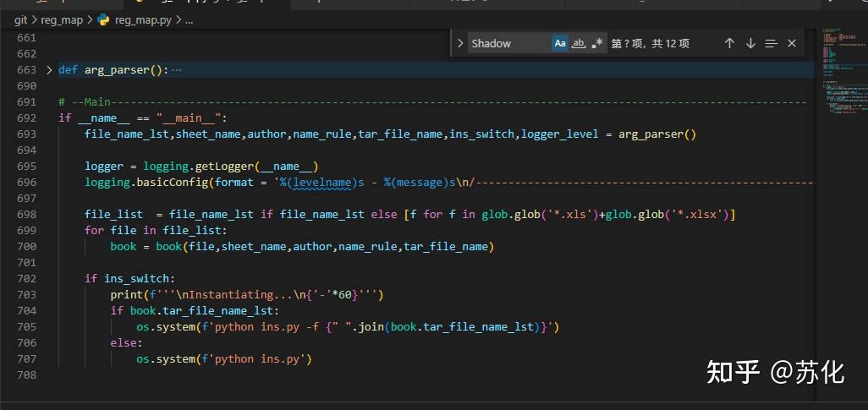
Task: Select the reg_map folder breadcrumb
Action: click(62, 19)
